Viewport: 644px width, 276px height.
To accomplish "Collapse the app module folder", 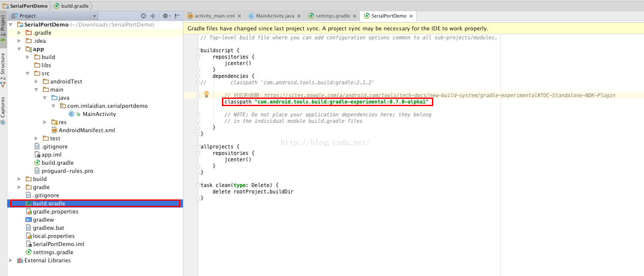I will pyautogui.click(x=19, y=49).
